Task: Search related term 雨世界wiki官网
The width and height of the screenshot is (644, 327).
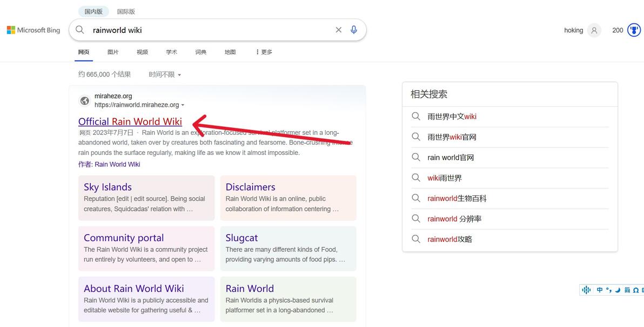Action: (x=452, y=137)
